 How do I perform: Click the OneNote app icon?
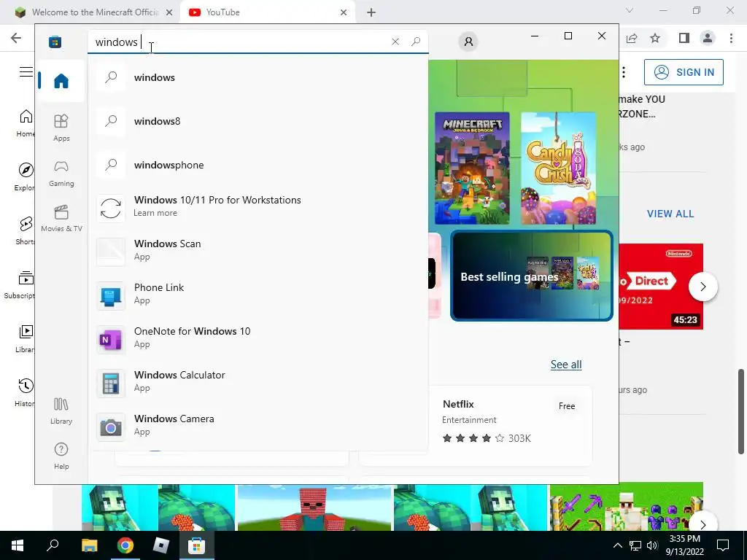[x=111, y=340]
